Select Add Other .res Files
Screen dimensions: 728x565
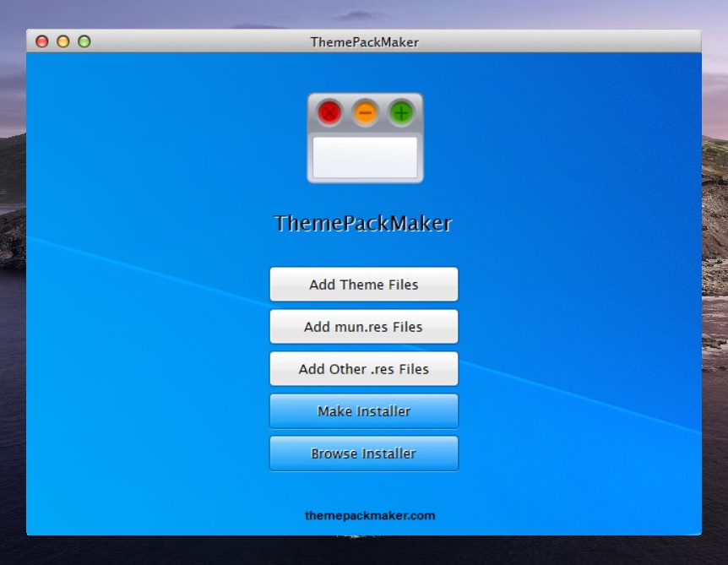[363, 369]
